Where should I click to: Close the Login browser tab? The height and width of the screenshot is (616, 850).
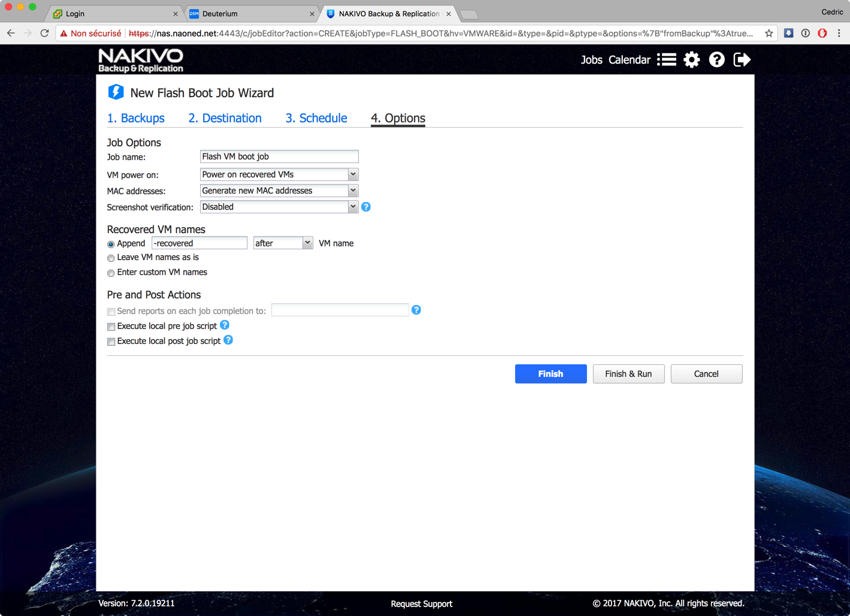pyautogui.click(x=176, y=14)
